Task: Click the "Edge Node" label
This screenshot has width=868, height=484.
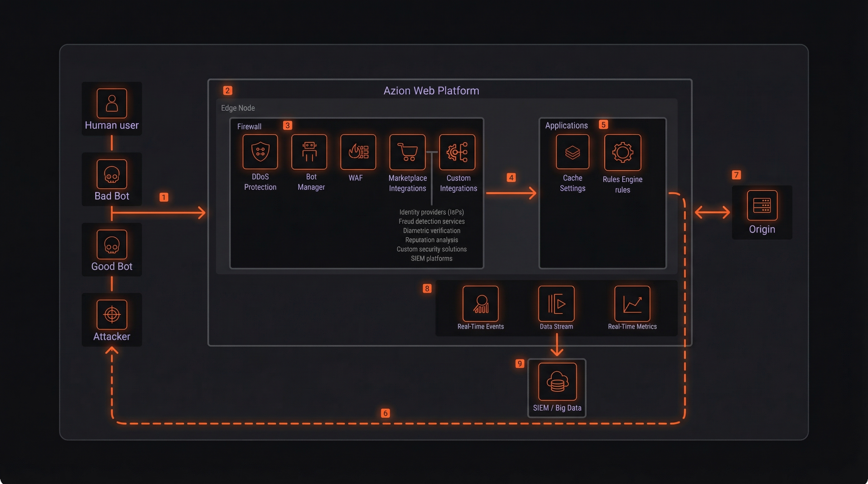Action: pos(238,108)
